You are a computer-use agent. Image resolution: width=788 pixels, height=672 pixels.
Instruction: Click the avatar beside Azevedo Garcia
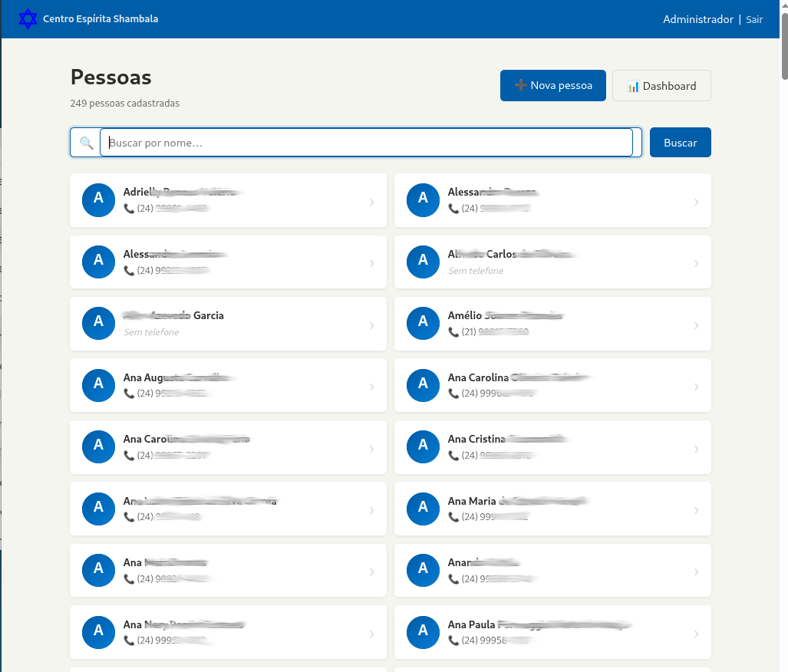[x=98, y=324]
